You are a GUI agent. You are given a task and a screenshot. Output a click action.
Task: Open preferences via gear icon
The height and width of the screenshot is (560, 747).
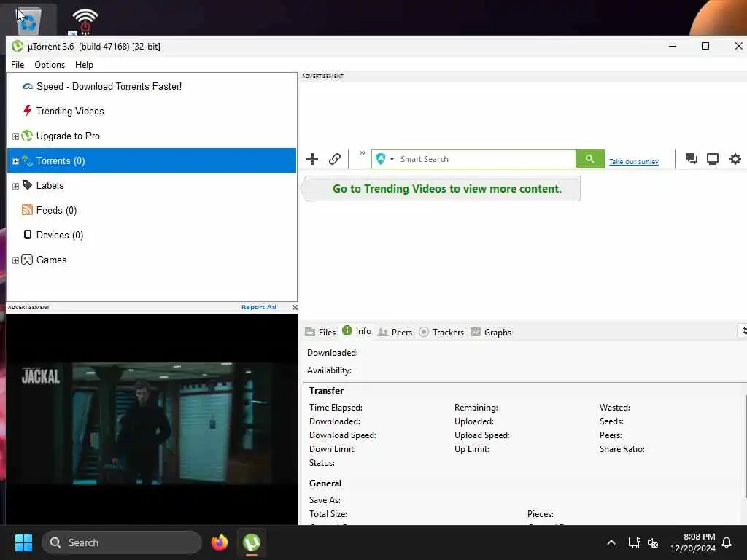[x=735, y=158]
